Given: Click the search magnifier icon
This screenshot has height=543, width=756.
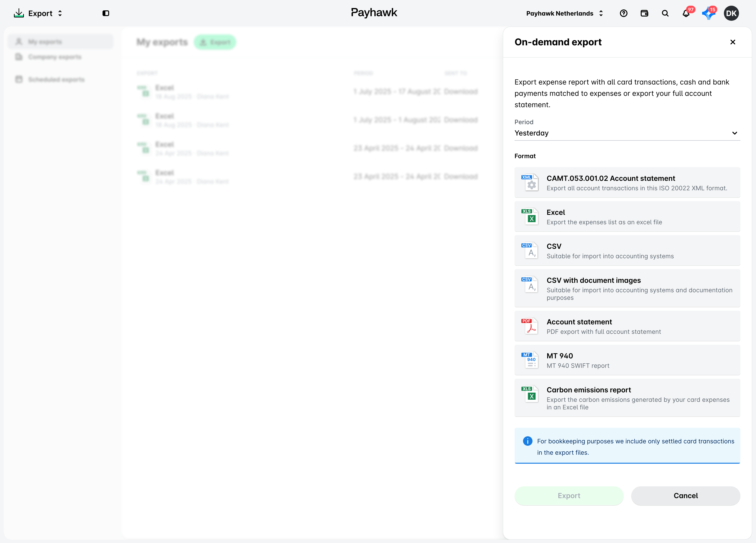Looking at the screenshot, I should click(665, 13).
